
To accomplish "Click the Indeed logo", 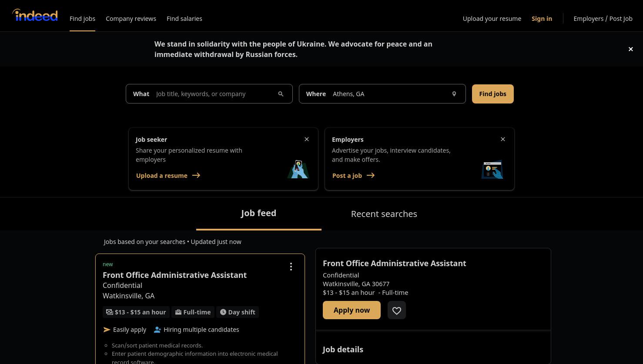I will click(x=35, y=15).
